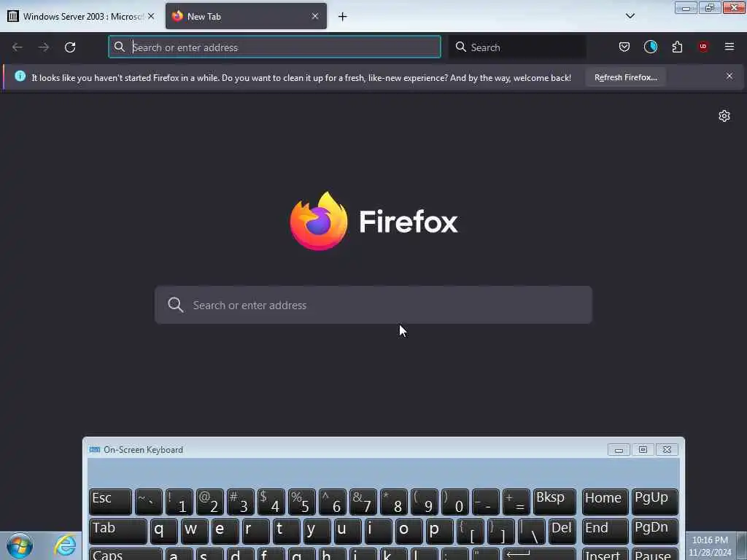Screen dimensions: 747x560
Task: Click the PgDn key on On-Screen Keyboard
Action: pyautogui.click(x=654, y=532)
